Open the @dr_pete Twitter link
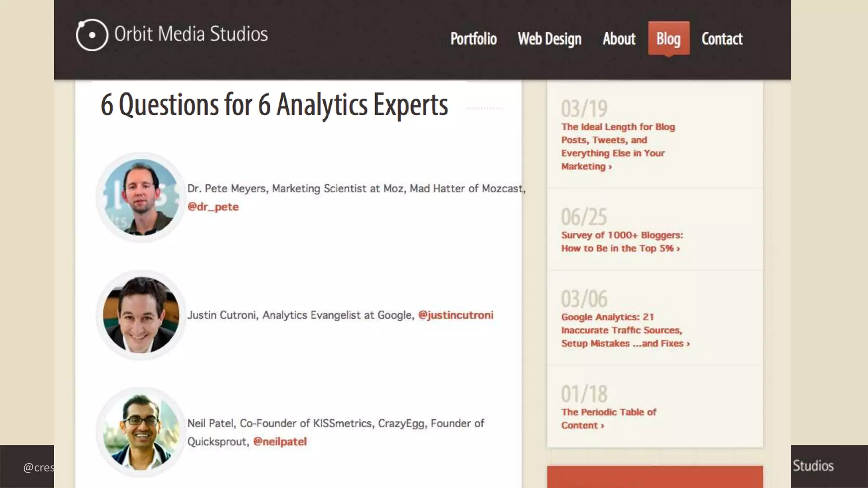 (213, 207)
